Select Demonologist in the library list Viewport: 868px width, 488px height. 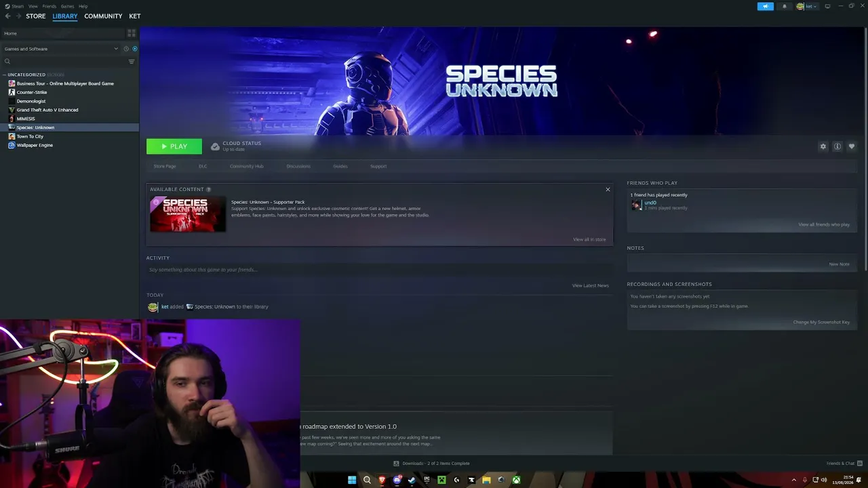[x=31, y=101]
